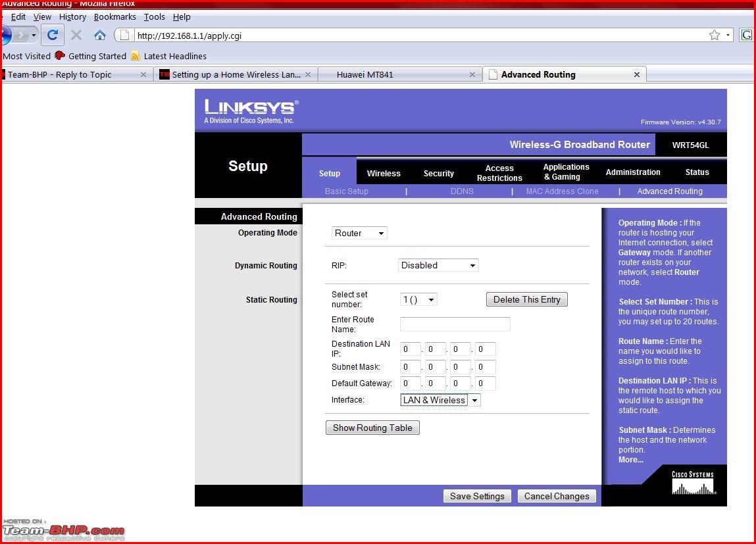Click the Enter Route Name field
This screenshot has width=756, height=544.
455,324
